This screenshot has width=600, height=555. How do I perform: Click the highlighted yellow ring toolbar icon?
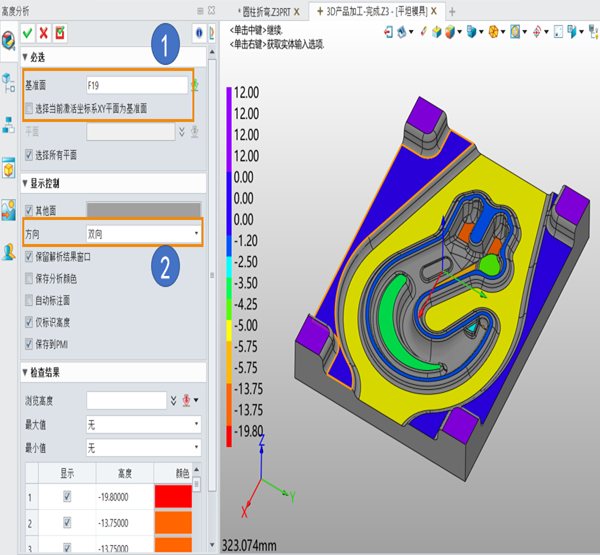515,32
